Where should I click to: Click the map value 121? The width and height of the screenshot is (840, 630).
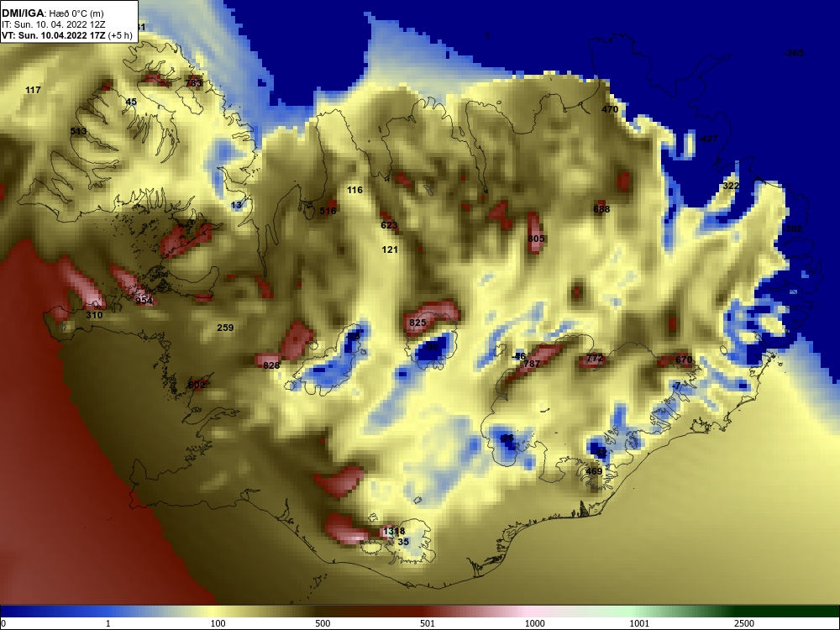[390, 249]
